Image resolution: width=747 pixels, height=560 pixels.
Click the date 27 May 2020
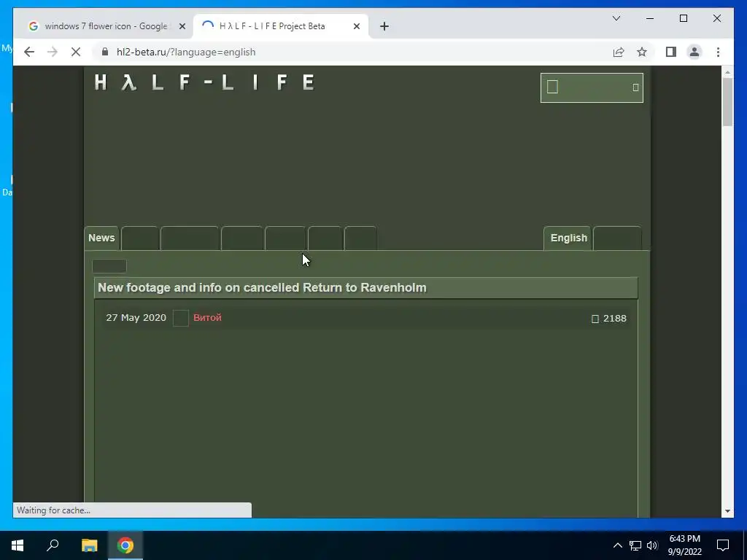pos(136,318)
